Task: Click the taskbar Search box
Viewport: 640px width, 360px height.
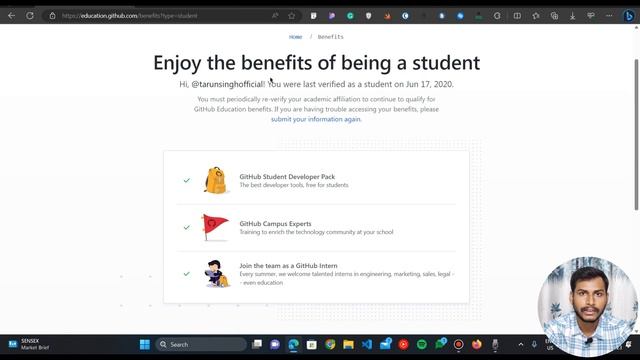Action: pyautogui.click(x=200, y=344)
